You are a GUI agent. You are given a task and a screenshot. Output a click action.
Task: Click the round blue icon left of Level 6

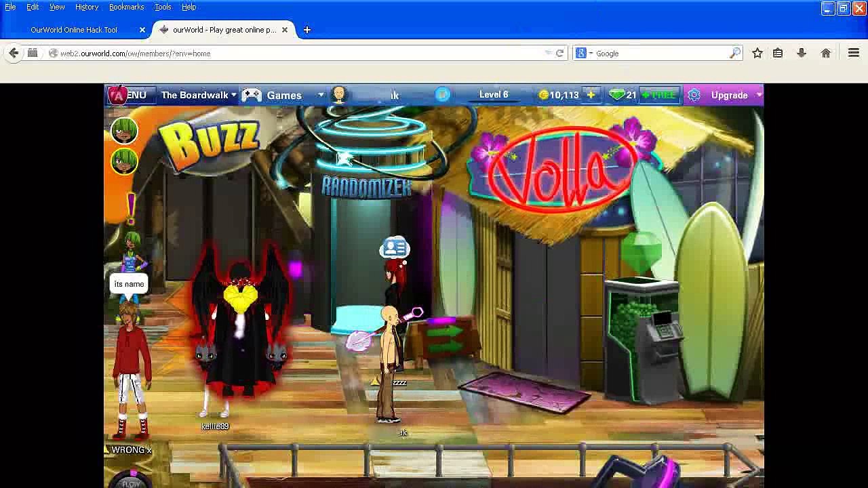tap(442, 95)
